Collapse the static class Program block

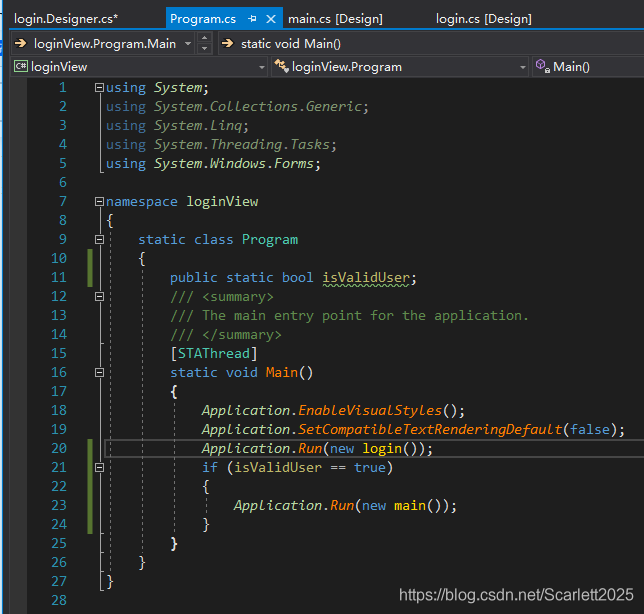point(99,240)
